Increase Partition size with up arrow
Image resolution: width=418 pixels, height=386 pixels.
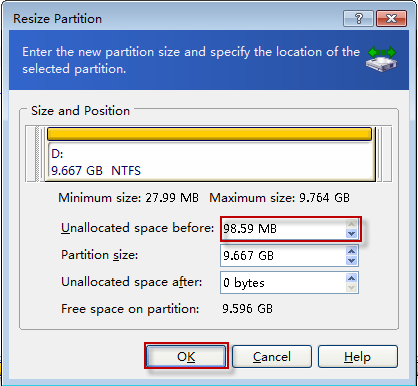pyautogui.click(x=351, y=251)
